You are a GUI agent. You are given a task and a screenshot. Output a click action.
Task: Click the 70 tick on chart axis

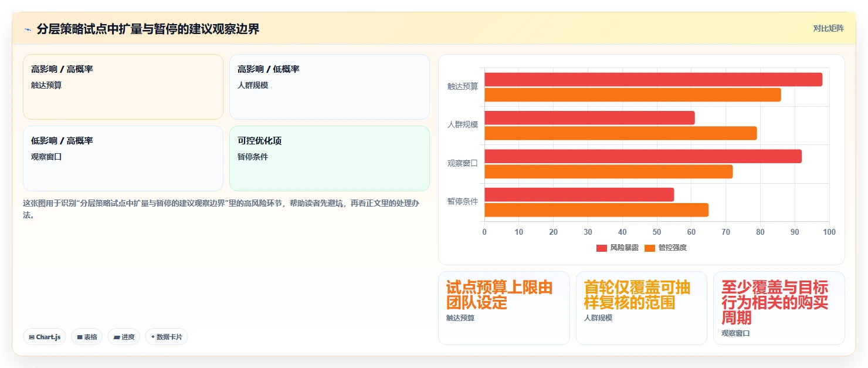click(726, 232)
